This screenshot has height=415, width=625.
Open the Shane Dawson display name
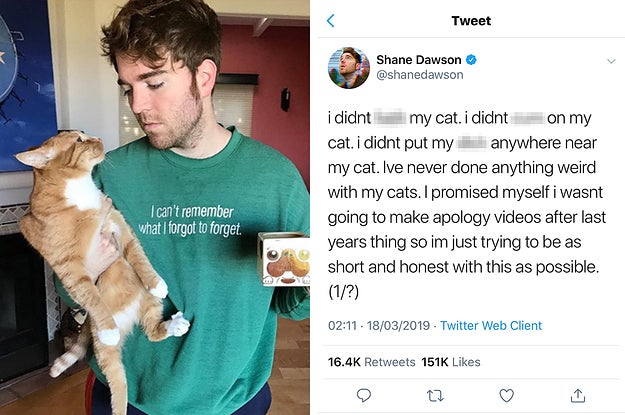[x=419, y=60]
